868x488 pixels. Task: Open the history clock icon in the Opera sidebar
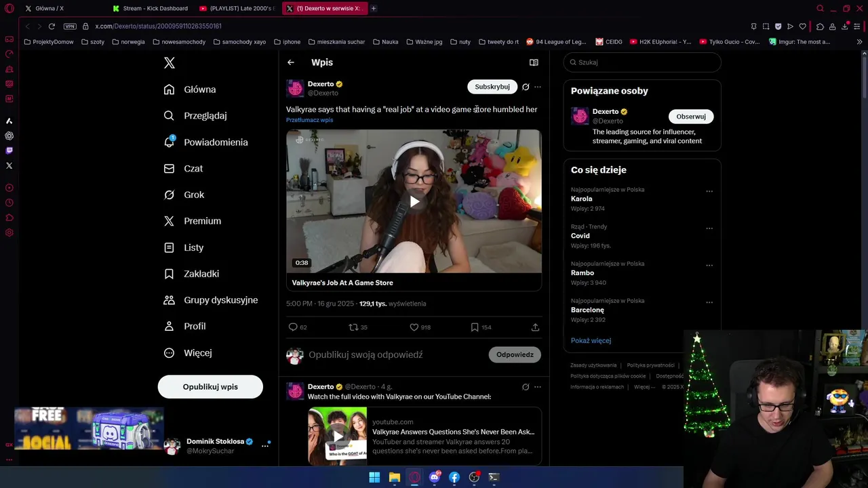[x=9, y=203]
